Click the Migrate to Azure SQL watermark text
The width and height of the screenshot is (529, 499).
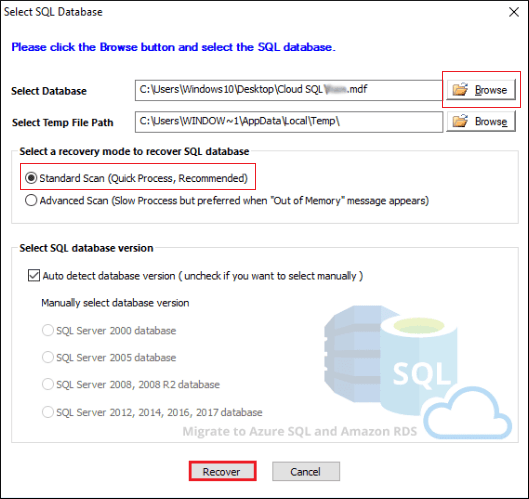[300, 431]
